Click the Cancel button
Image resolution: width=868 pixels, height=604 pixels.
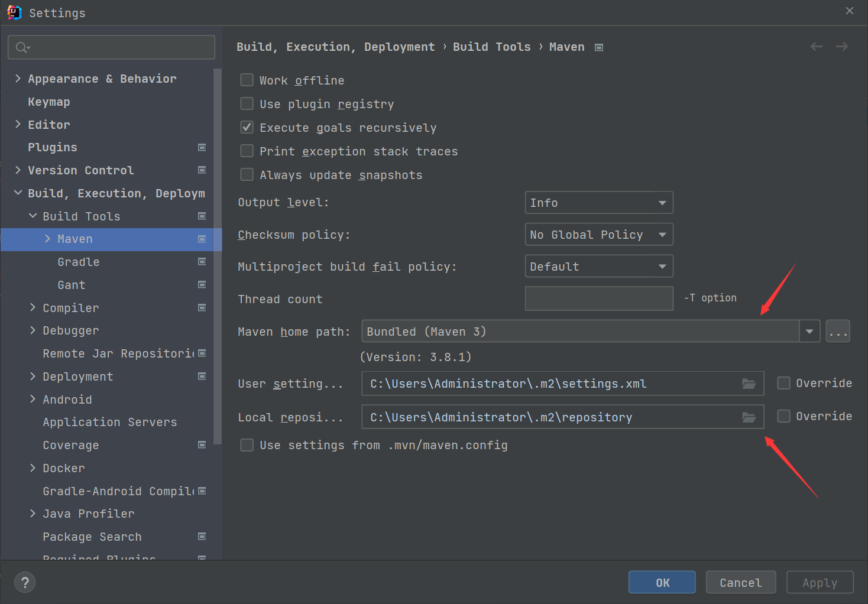tap(740, 583)
